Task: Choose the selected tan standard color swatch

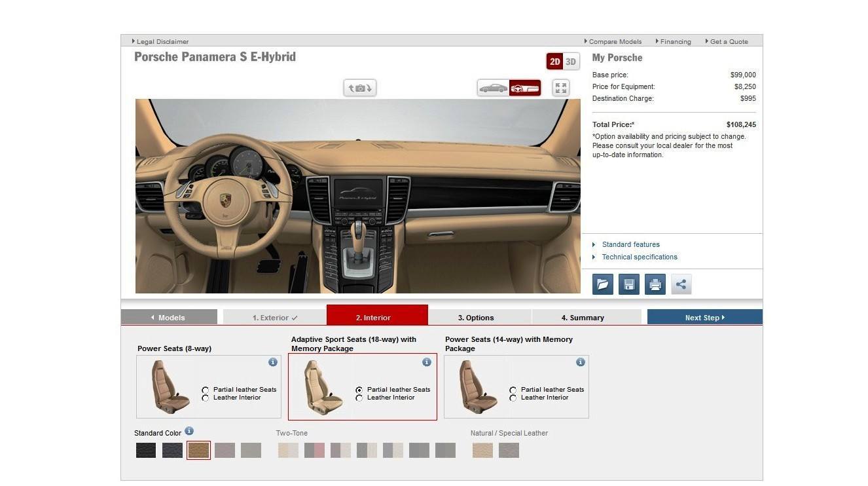Action: click(198, 450)
